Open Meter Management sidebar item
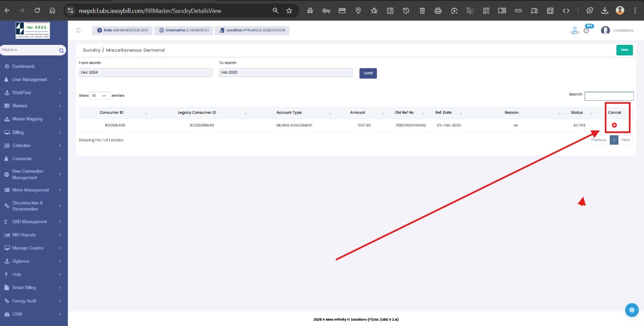The width and height of the screenshot is (644, 326). (34, 190)
